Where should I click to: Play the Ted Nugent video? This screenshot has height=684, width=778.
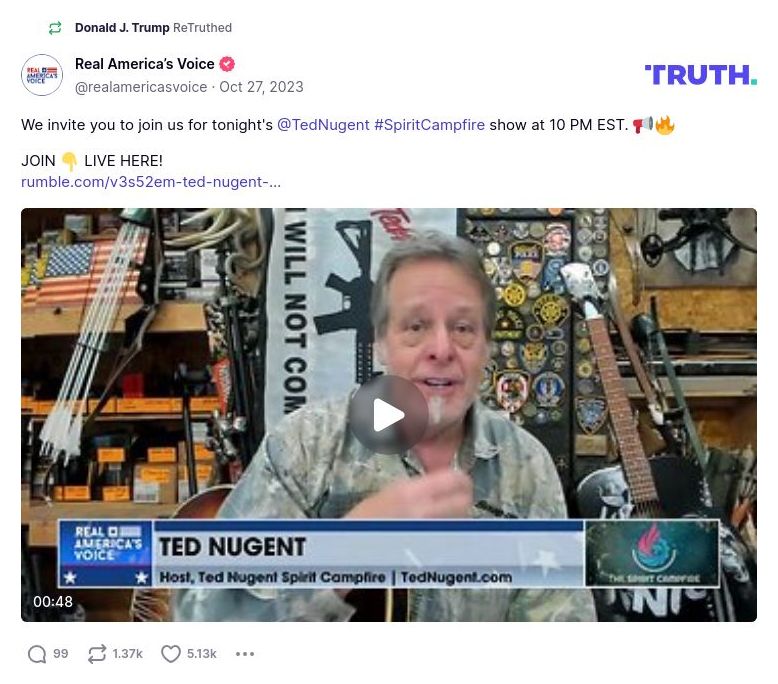click(x=389, y=414)
